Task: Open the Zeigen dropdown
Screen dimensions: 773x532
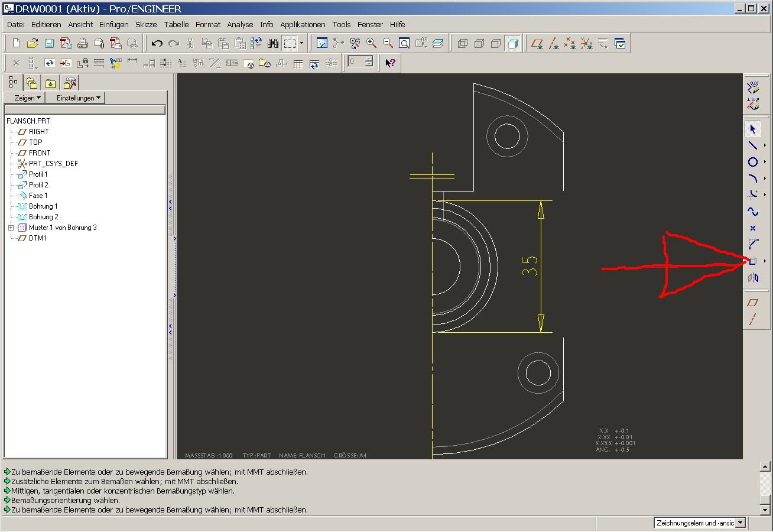Action: (25, 98)
